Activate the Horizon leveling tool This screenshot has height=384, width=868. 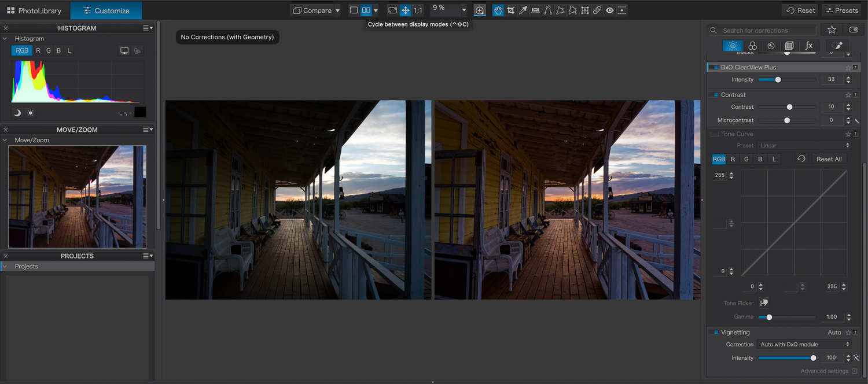[x=535, y=10]
